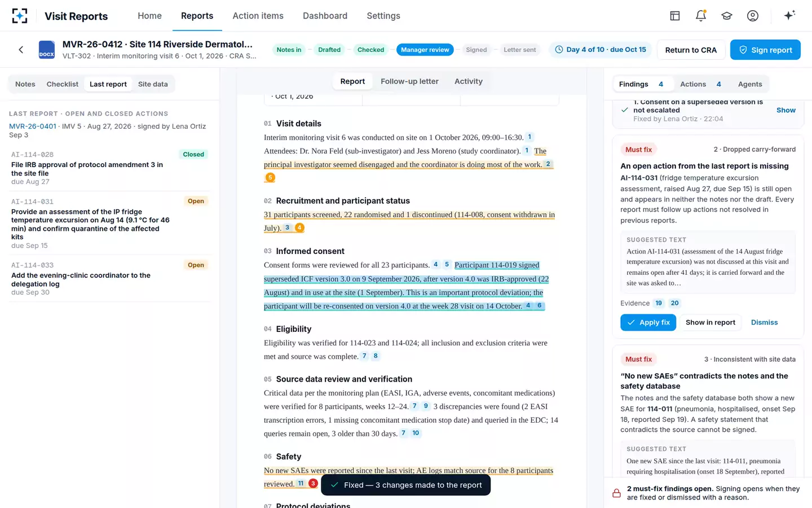The width and height of the screenshot is (812, 508).
Task: Go back using the left arrow icon
Action: [x=21, y=50]
